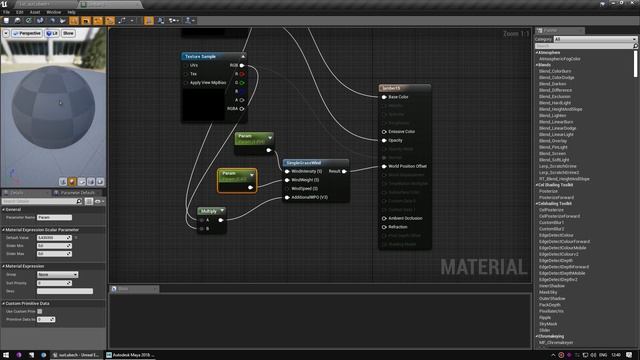
Task: Open the Search toolbar icon
Action: [x=40, y=20]
